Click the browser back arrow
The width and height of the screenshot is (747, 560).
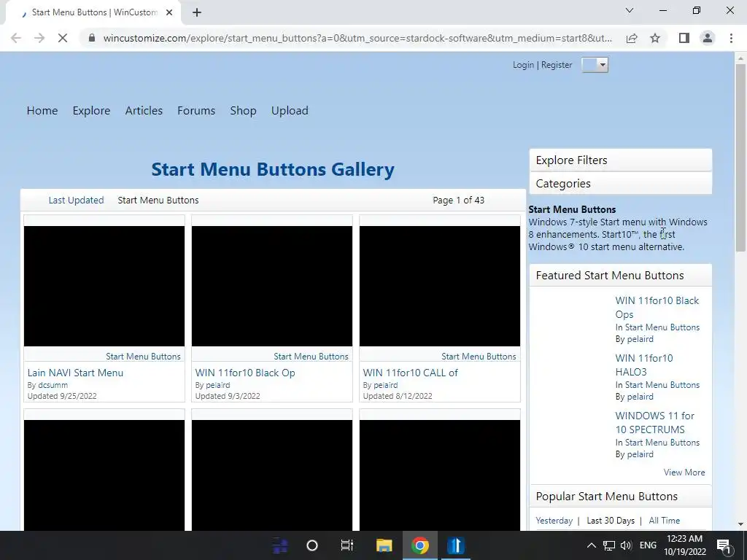point(16,38)
